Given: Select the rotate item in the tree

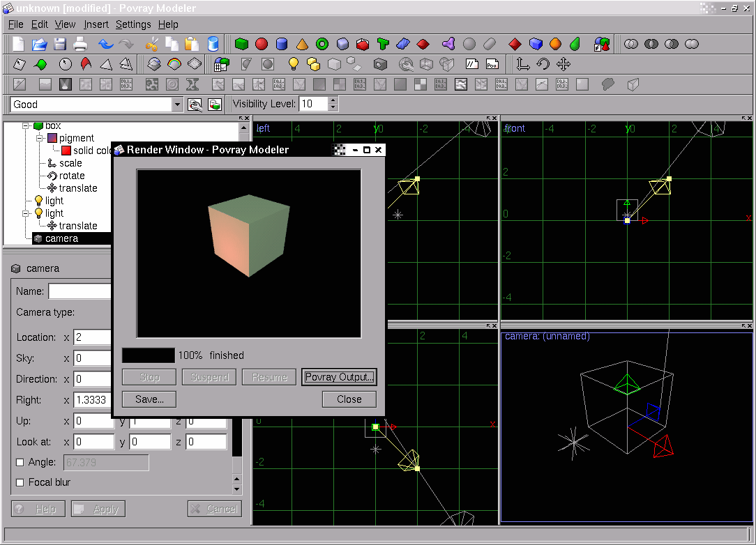Looking at the screenshot, I should (72, 176).
